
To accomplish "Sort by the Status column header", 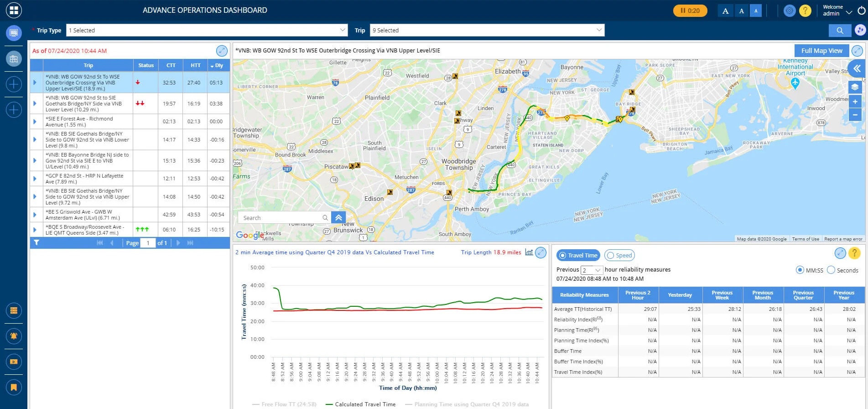I will 146,65.
